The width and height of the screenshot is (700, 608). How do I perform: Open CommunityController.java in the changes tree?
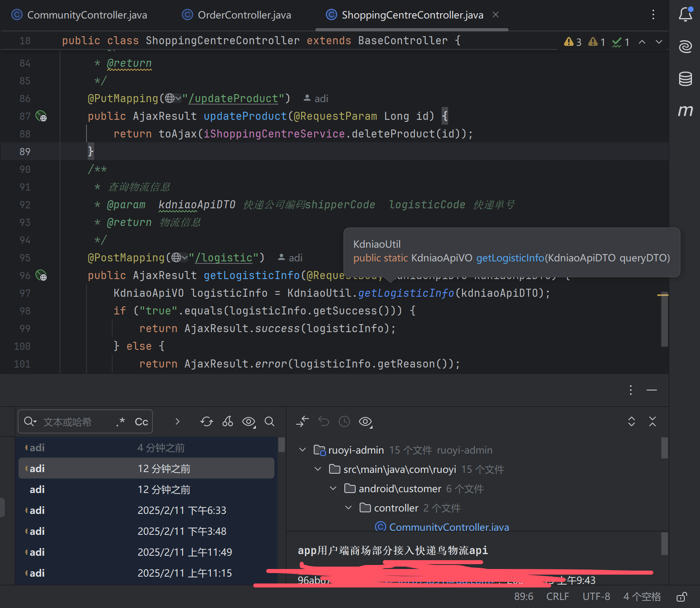coord(449,527)
